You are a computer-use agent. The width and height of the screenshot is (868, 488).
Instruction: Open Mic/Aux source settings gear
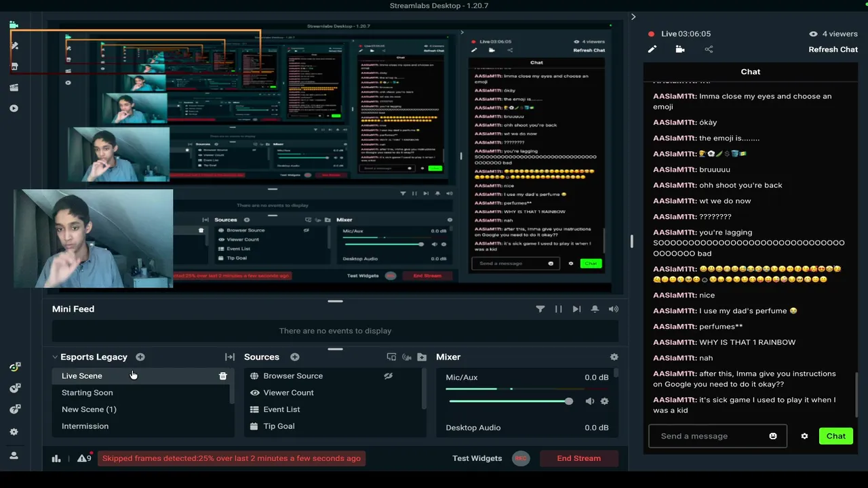tap(604, 401)
